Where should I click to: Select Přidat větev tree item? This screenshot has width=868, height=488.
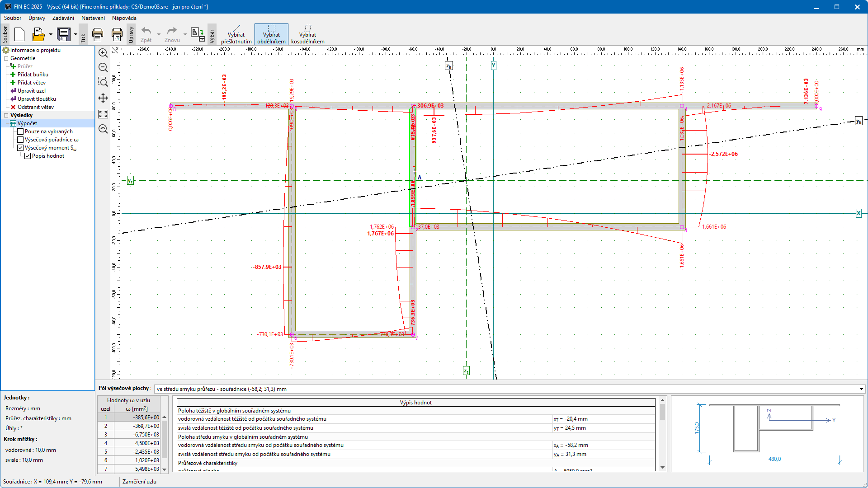31,83
